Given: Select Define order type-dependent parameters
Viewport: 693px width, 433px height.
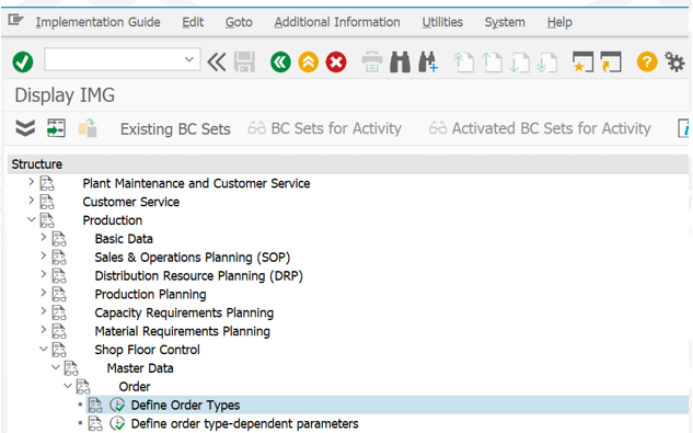Looking at the screenshot, I should 244,424.
